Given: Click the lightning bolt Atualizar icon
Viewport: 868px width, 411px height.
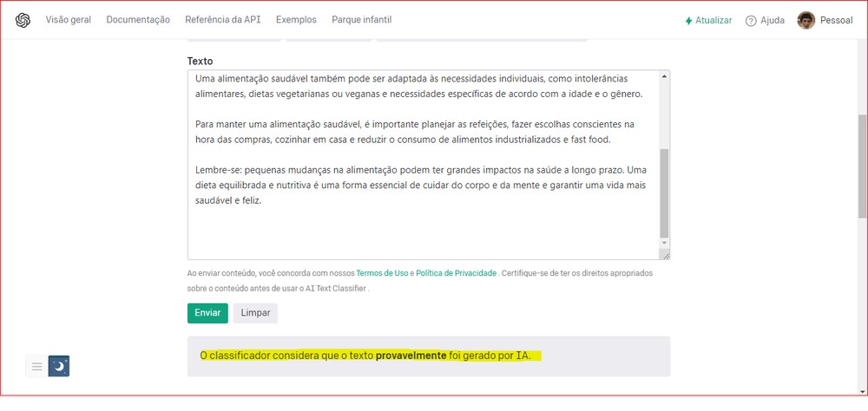Looking at the screenshot, I should (688, 21).
